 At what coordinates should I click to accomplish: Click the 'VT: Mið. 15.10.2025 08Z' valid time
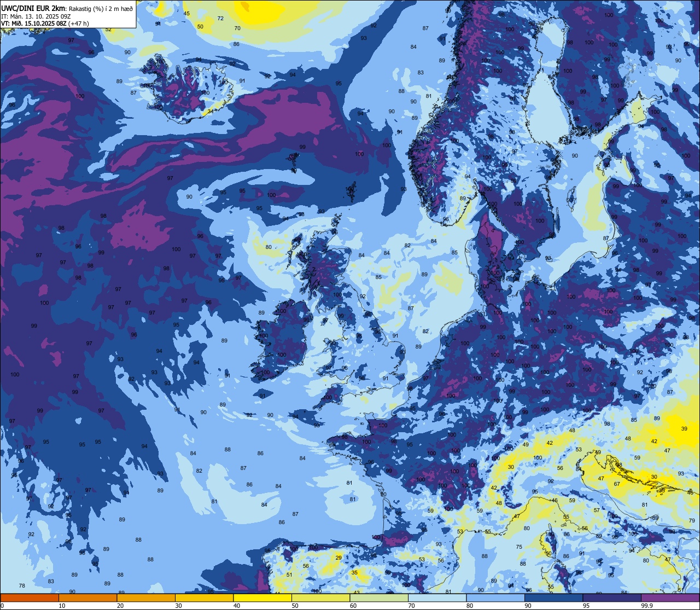click(x=33, y=24)
